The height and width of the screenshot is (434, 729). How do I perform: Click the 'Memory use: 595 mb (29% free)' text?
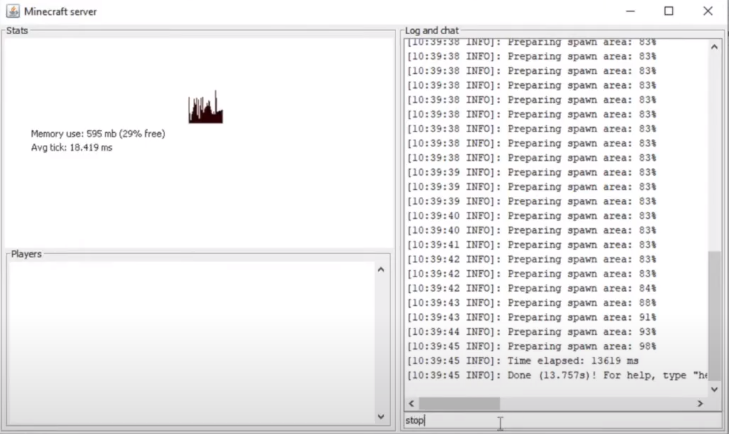point(98,134)
